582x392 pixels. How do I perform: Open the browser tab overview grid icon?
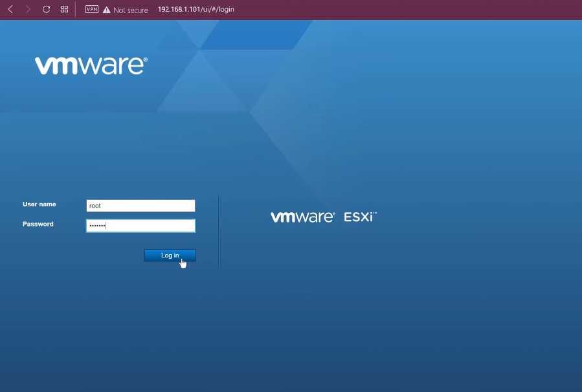[x=63, y=9]
